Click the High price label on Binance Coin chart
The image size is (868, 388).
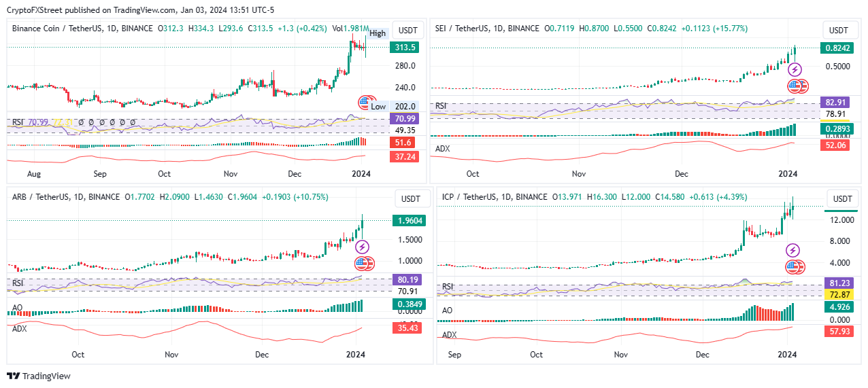click(378, 33)
